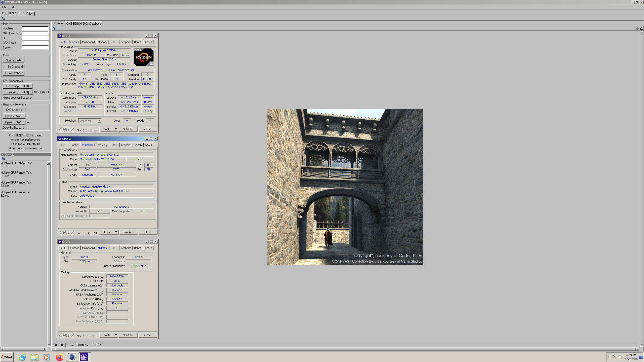644x362 pixels.
Task: Switch to CINEBENCH 2003 Database tab
Action: (84, 24)
